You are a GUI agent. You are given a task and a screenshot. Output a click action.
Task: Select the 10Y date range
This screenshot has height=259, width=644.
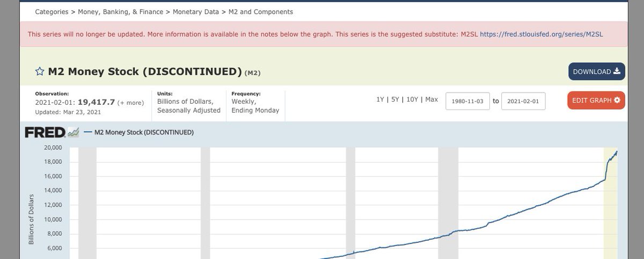coord(413,100)
